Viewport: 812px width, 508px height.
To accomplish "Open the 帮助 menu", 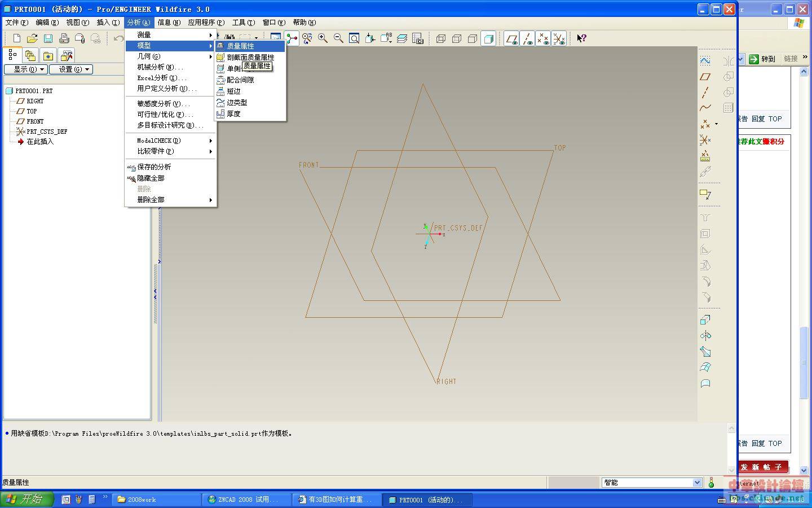I will pyautogui.click(x=304, y=23).
